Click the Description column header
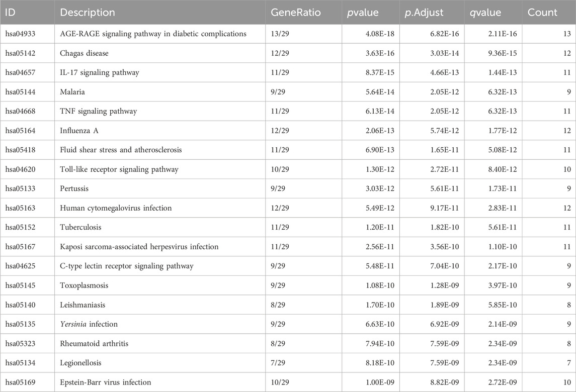Image resolution: width=576 pixels, height=392 pixels. tap(88, 13)
